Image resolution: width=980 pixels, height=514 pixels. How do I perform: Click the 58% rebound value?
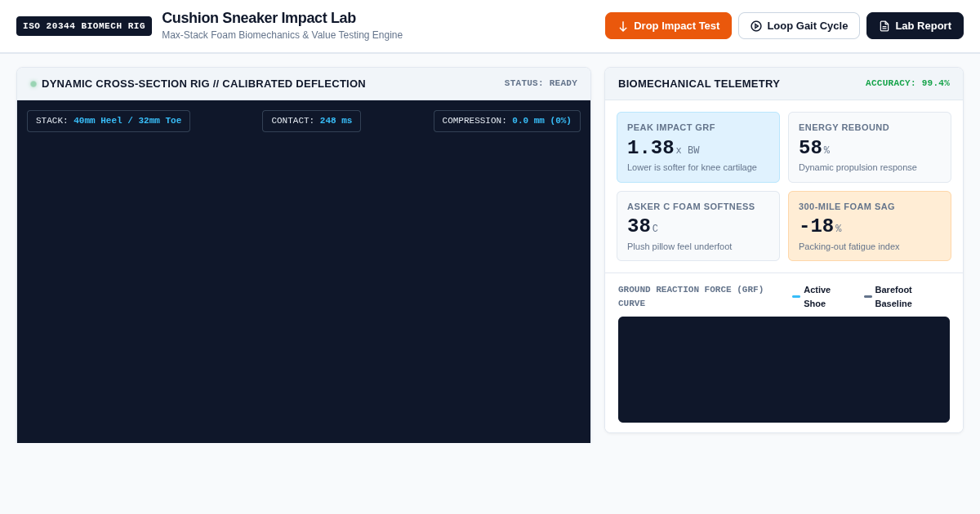tap(814, 148)
